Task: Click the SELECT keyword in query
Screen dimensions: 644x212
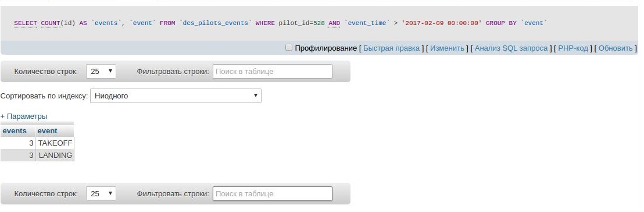Action: [26, 23]
